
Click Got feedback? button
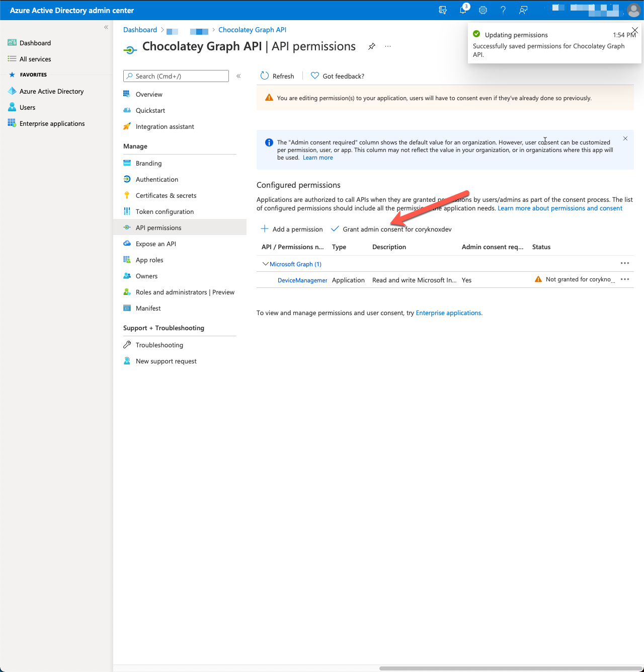(x=338, y=76)
